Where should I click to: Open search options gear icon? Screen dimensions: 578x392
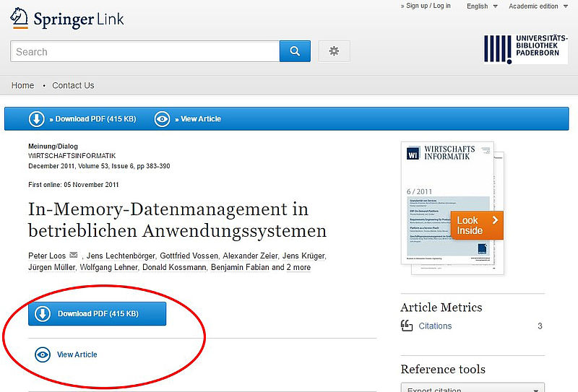[x=334, y=51]
